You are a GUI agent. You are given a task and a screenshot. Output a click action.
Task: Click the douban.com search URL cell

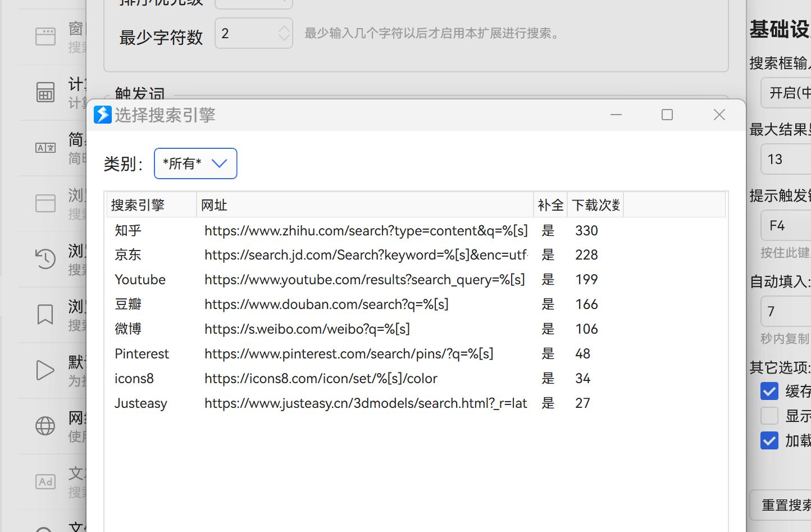(326, 304)
